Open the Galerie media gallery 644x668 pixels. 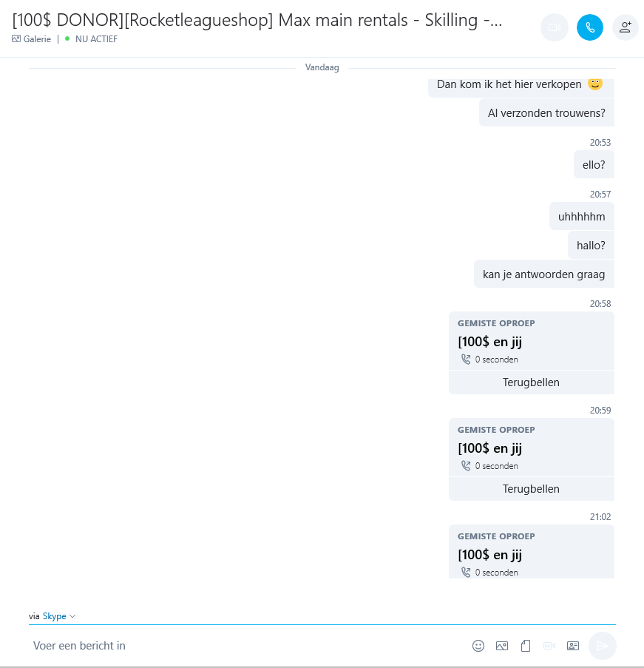(32, 39)
